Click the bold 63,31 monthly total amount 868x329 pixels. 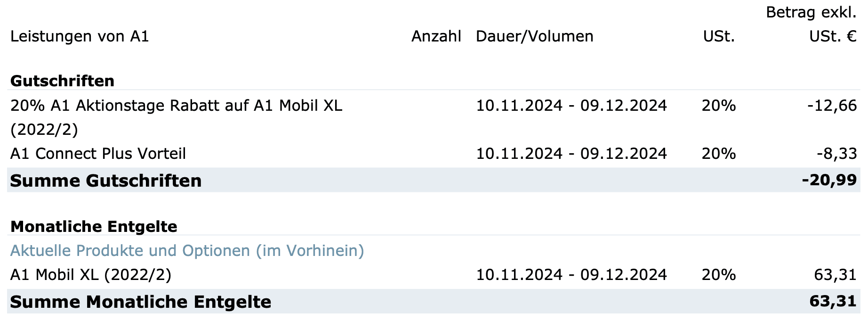pyautogui.click(x=833, y=301)
